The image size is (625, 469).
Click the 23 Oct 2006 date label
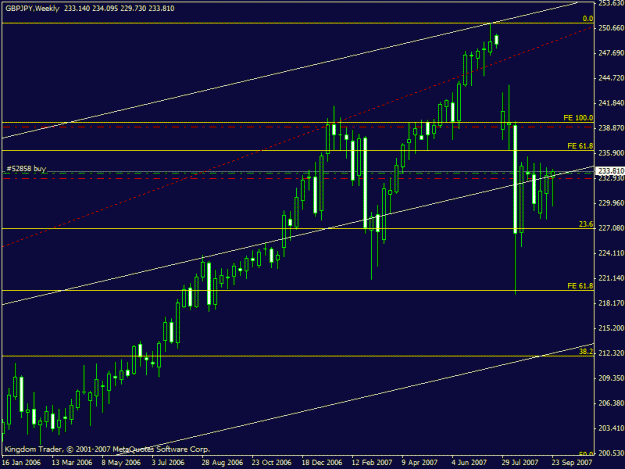(271, 463)
